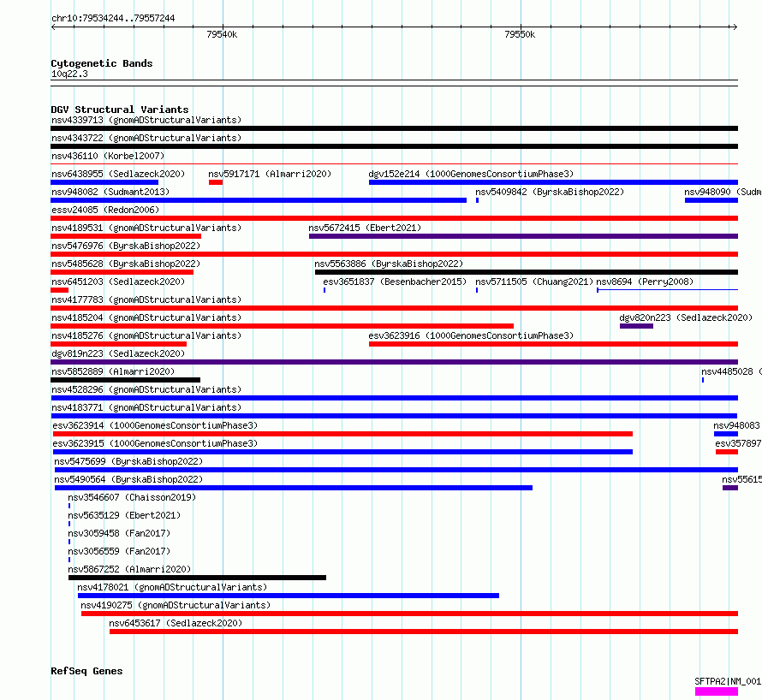
Task: Select the dgv819n223 Sedlazeck2020 label
Action: pos(118,353)
